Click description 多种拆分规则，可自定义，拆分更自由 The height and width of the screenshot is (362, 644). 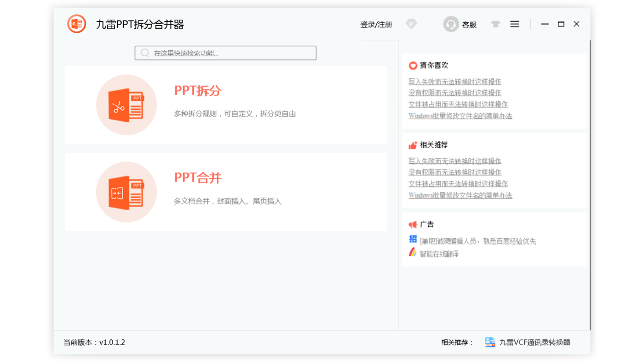click(x=235, y=114)
